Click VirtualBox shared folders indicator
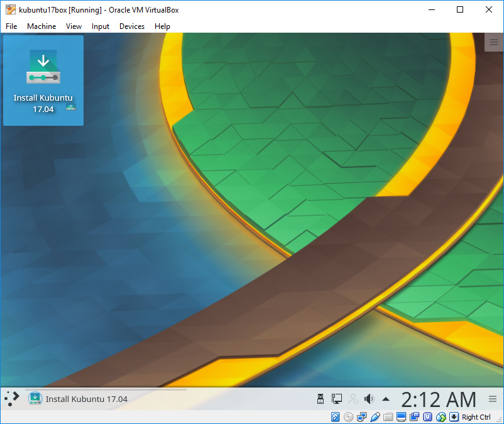The width and height of the screenshot is (504, 424). 388,417
